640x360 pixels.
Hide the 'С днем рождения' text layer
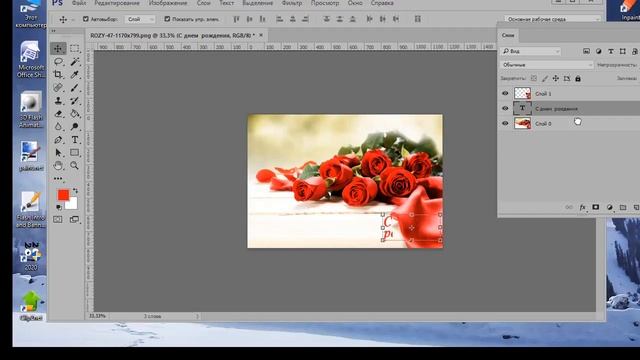(x=505, y=108)
